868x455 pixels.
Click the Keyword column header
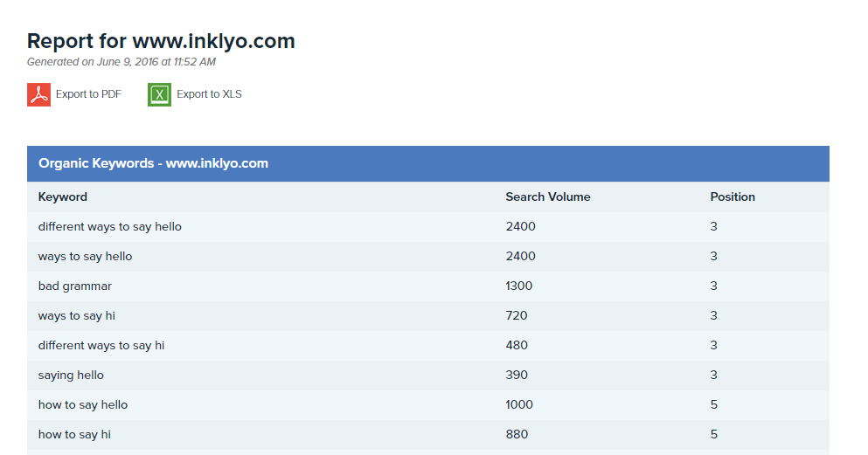[x=63, y=196]
